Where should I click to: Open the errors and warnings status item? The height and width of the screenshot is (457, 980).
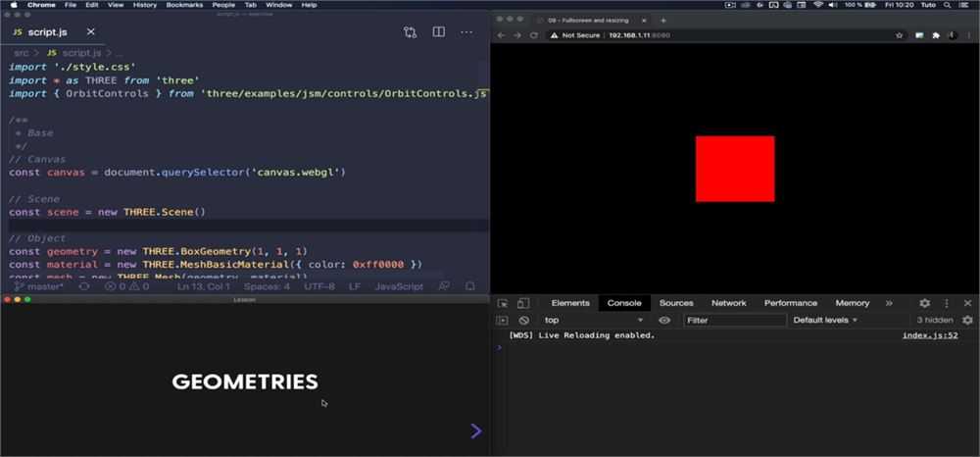[x=126, y=286]
